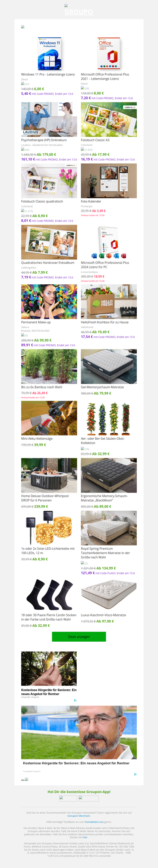The height and width of the screenshot is (868, 158).
Task: Click the Ads icon below the sponsored banner
Action: (26, 779)
